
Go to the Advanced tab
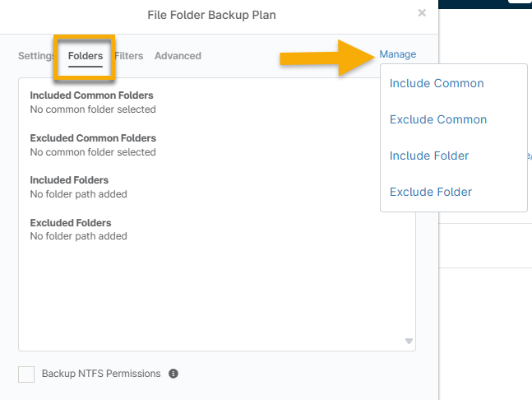coord(178,56)
